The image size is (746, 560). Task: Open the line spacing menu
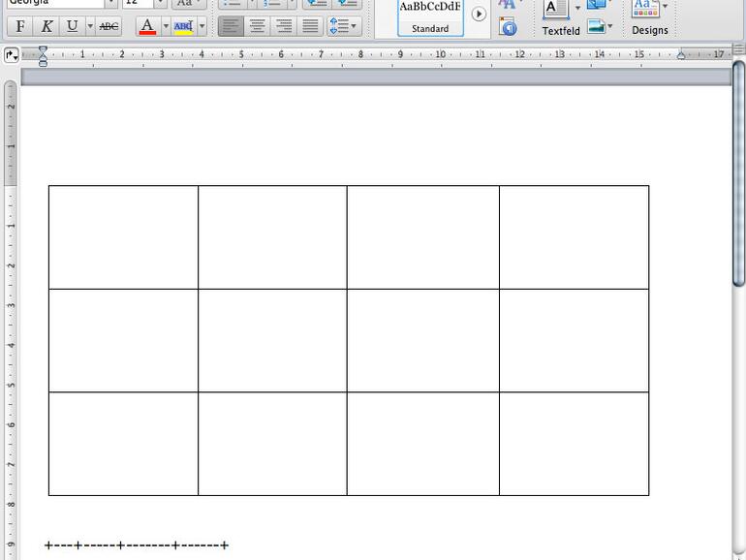tap(344, 26)
